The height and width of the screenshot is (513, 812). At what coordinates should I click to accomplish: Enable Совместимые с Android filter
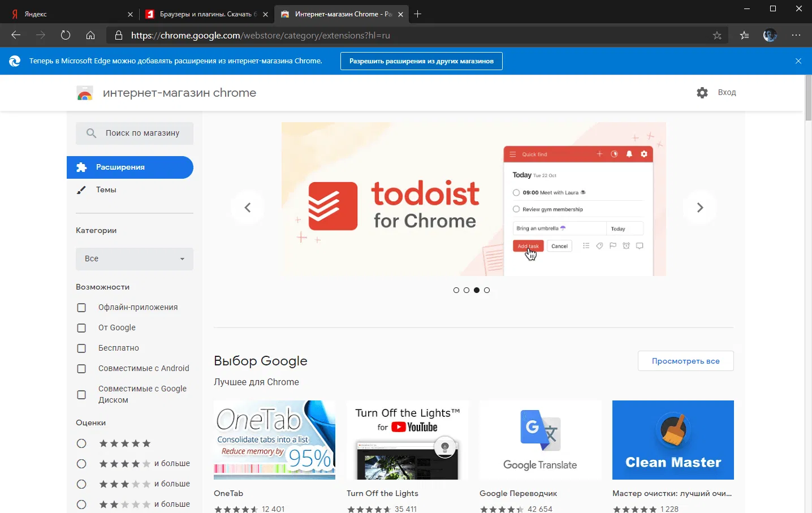tap(81, 369)
